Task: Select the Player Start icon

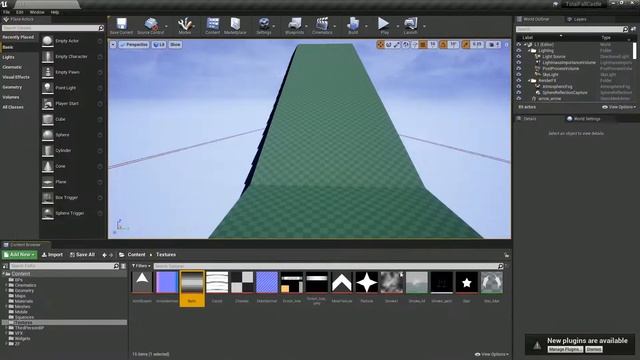Action: [x=48, y=104]
